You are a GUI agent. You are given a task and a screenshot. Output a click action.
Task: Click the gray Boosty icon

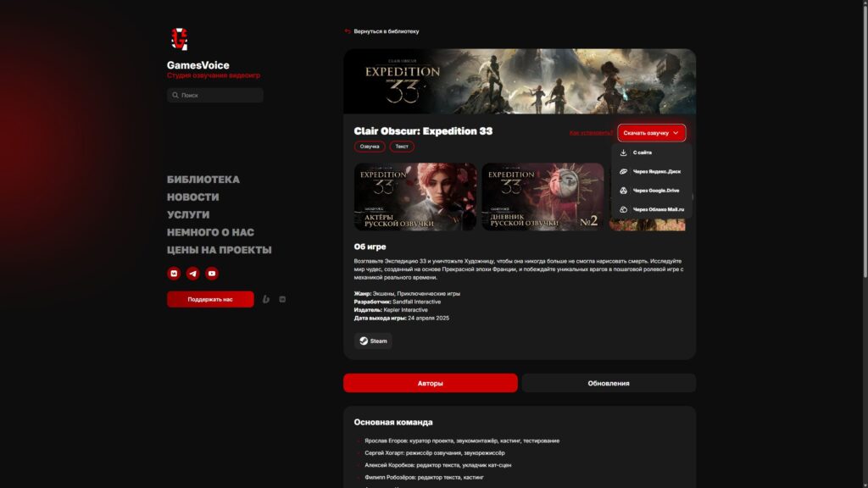tap(265, 299)
